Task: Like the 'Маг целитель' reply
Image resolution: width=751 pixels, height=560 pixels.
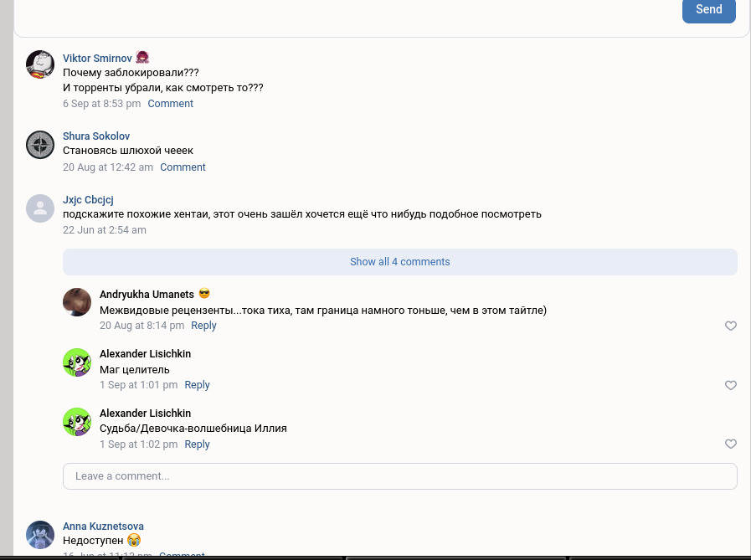Action: pos(730,385)
